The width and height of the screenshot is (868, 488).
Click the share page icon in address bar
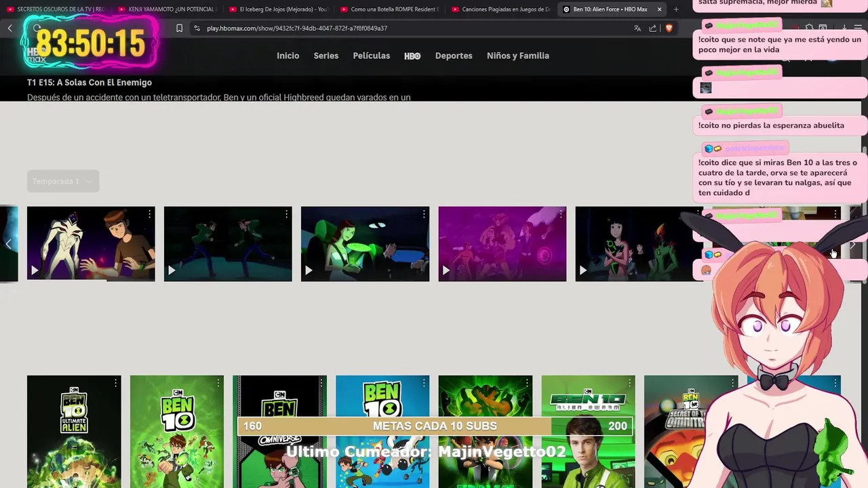tap(653, 28)
